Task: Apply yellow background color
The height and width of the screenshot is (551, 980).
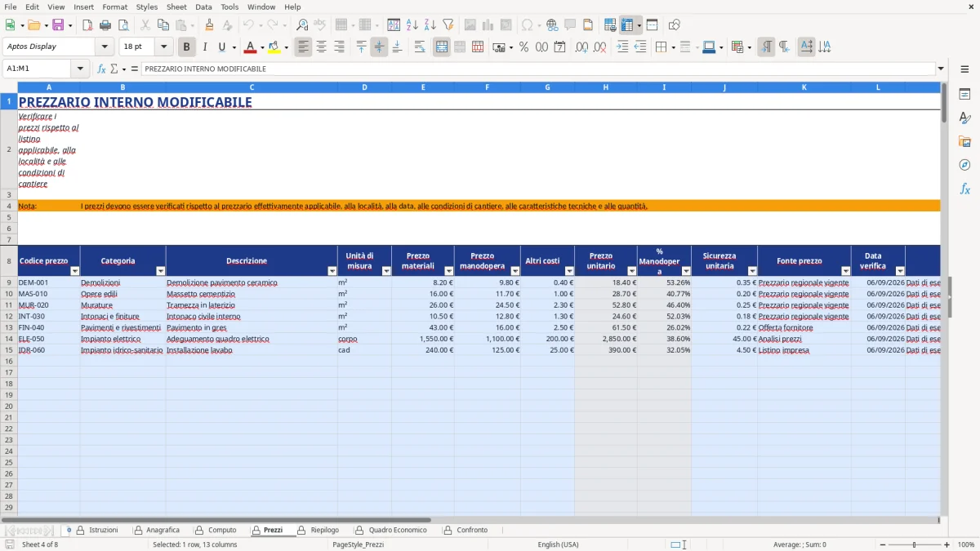Action: point(274,47)
